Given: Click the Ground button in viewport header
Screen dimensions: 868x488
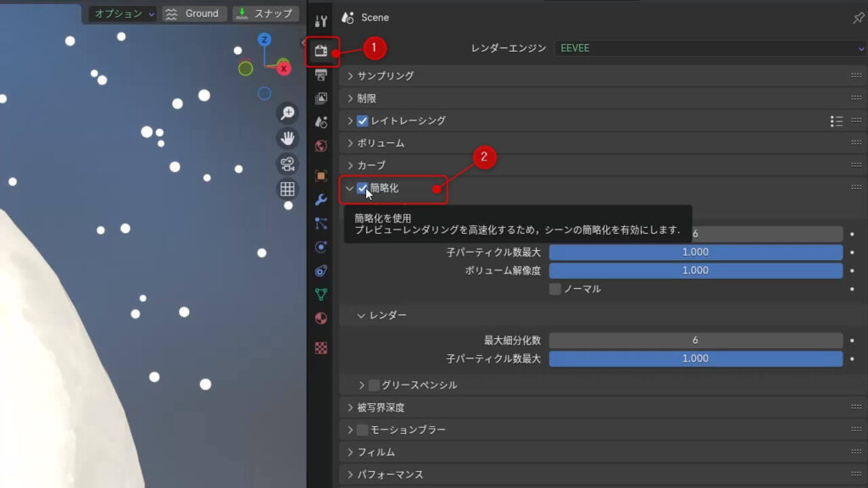Looking at the screenshot, I should [x=194, y=14].
